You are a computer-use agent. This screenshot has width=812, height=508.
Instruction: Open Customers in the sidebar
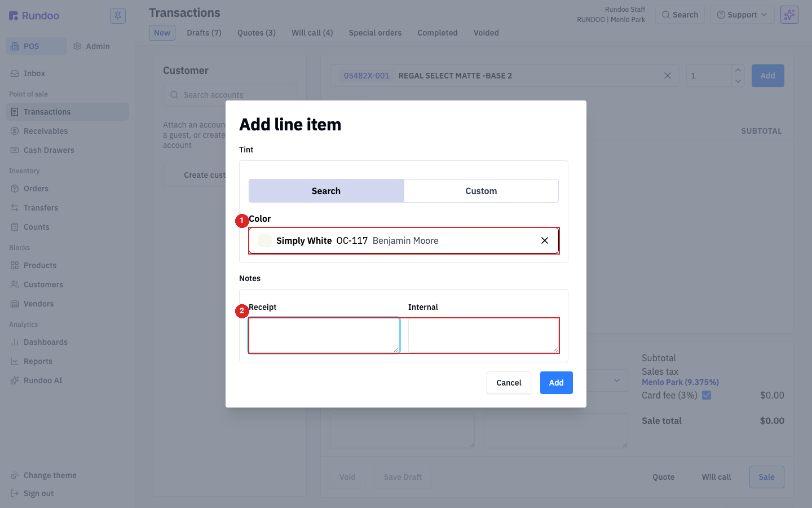pos(67,284)
